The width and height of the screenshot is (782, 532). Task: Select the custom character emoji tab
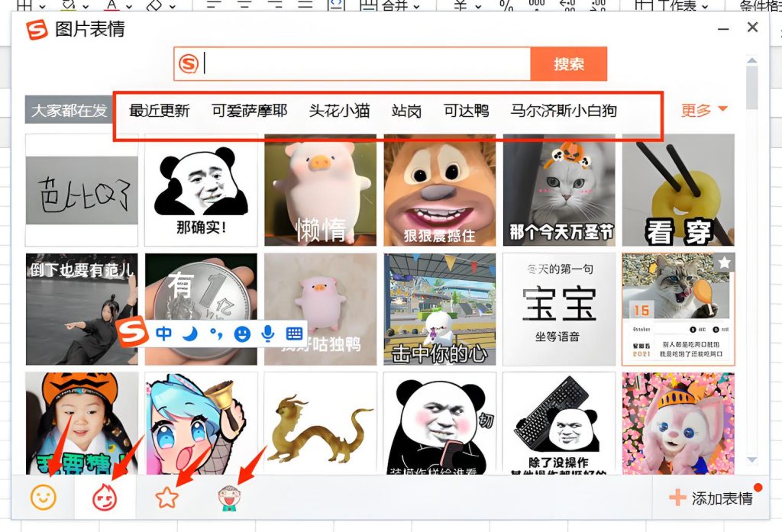(228, 497)
